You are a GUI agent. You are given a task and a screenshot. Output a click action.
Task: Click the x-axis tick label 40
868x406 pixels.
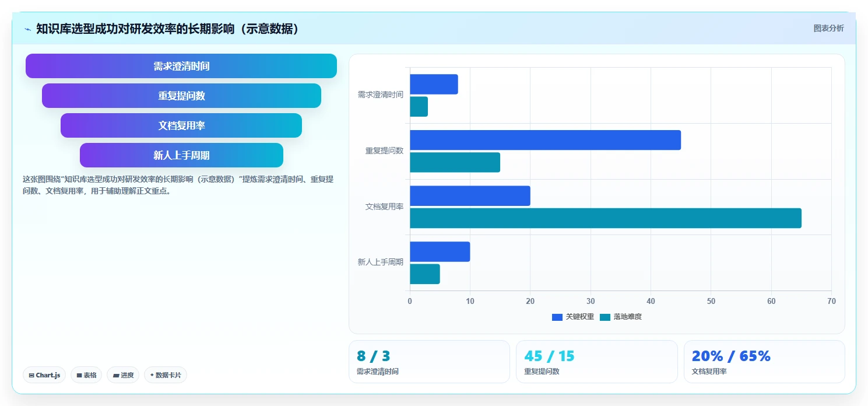pos(651,301)
